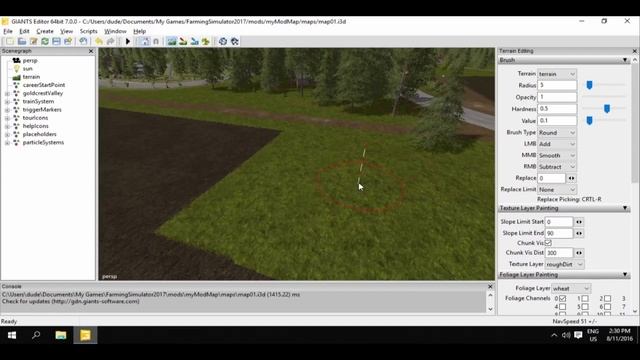Open File Explorer from the taskbar

tap(61, 335)
